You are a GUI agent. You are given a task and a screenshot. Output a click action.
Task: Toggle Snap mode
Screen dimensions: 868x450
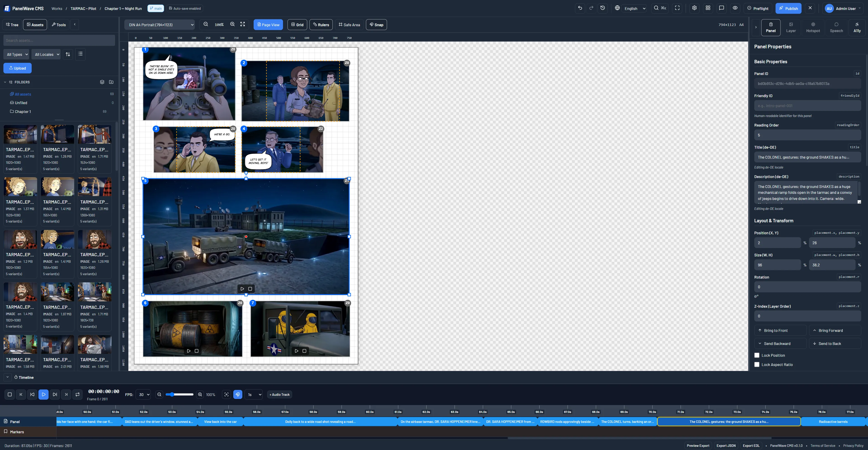[376, 25]
